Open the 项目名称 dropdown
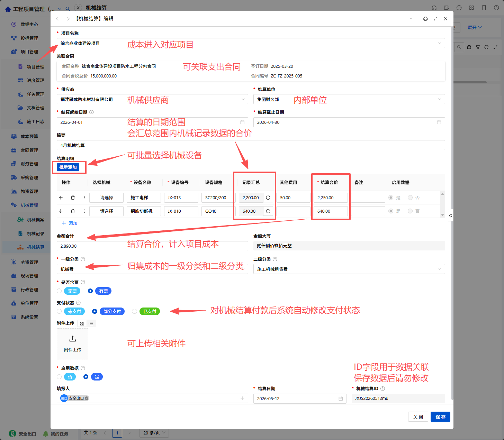The width and height of the screenshot is (504, 440). click(251, 43)
